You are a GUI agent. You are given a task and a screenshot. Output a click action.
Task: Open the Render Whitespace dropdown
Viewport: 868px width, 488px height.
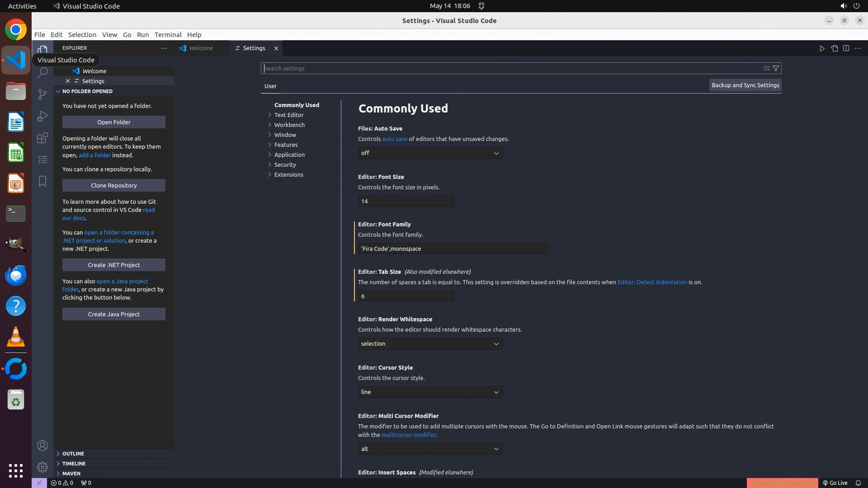click(430, 344)
